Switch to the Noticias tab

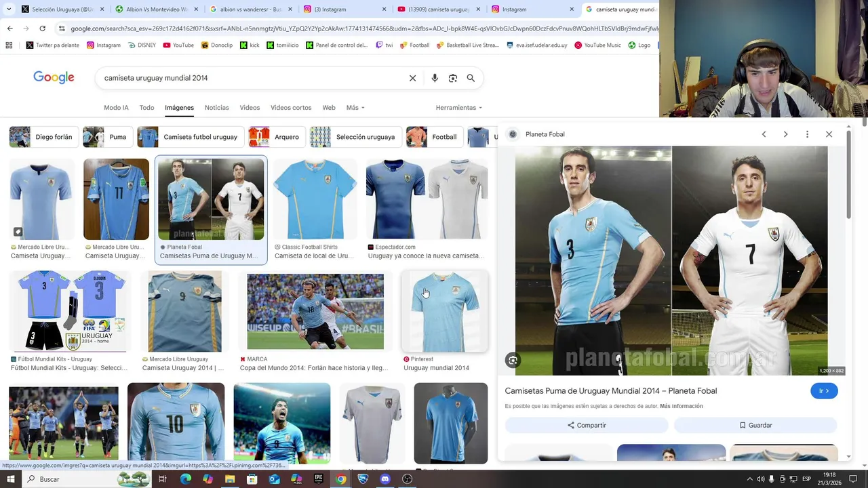[217, 108]
